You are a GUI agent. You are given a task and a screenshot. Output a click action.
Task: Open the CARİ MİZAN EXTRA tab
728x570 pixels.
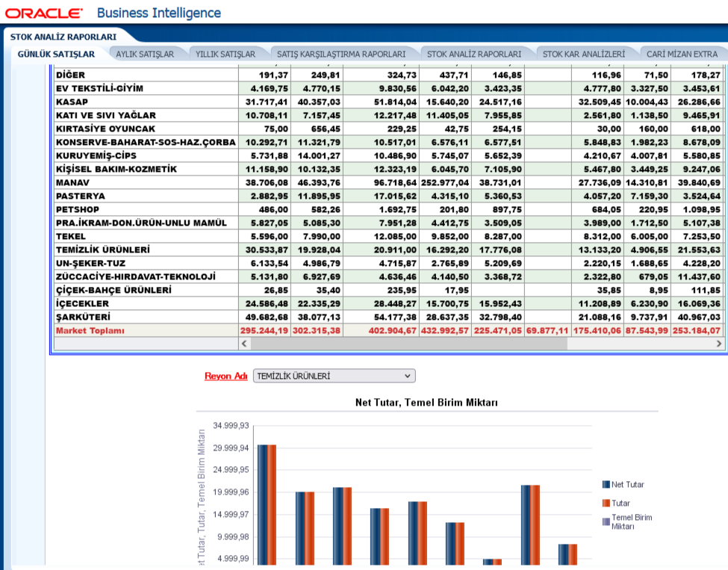click(x=682, y=55)
